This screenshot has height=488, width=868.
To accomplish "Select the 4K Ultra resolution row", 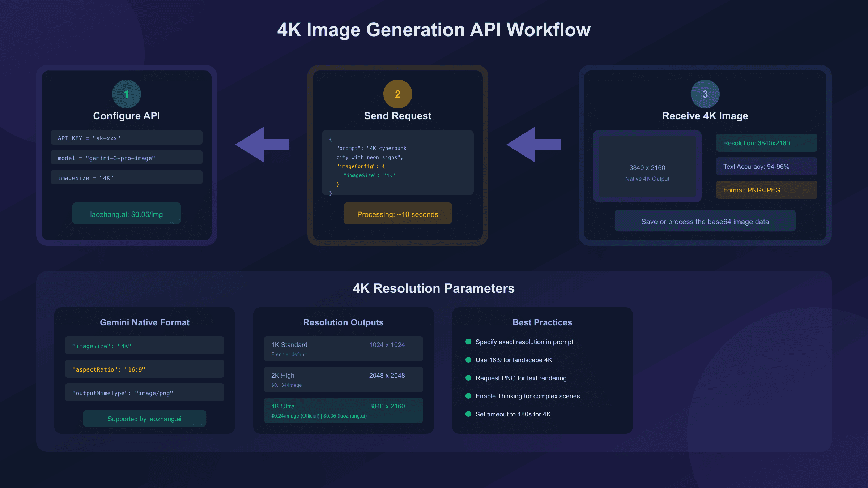I will coord(343,410).
